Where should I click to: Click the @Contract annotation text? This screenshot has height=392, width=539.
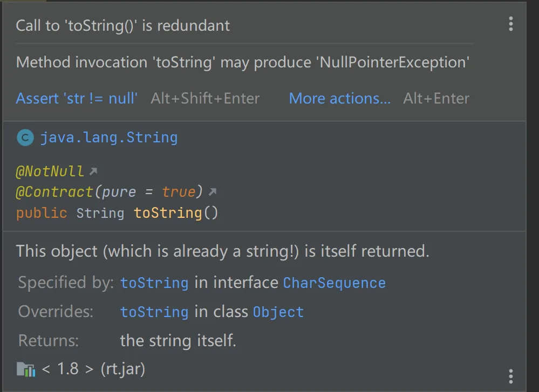click(54, 192)
